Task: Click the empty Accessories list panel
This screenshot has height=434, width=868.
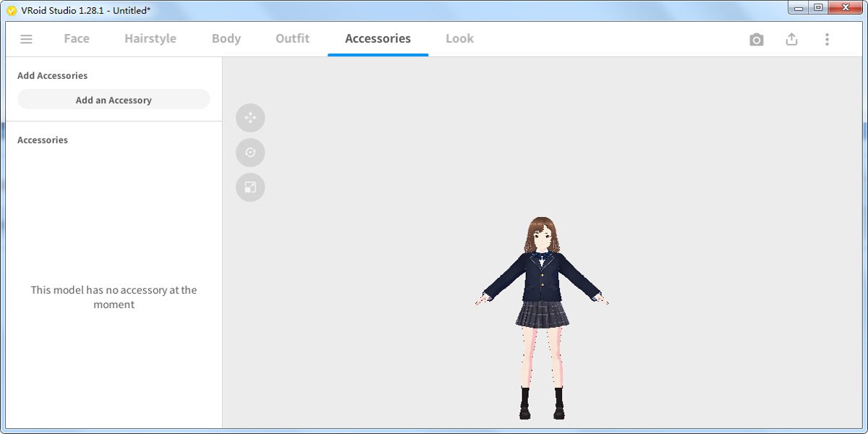Action: [112, 203]
